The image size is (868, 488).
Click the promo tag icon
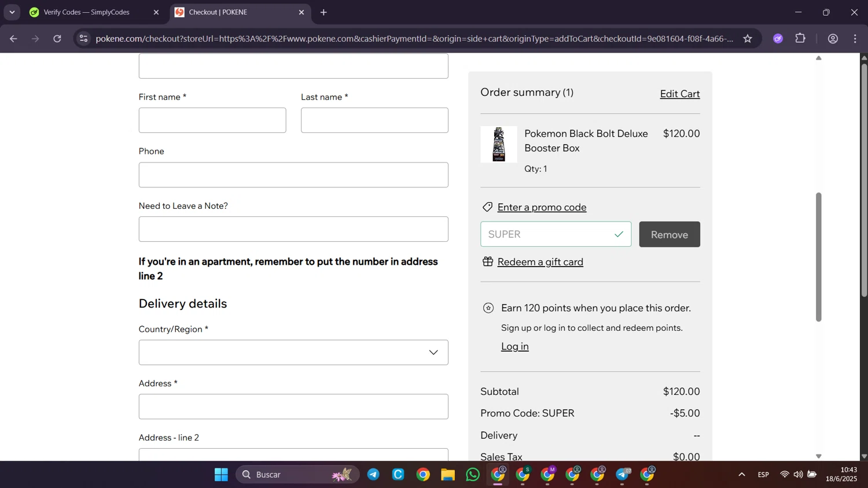click(x=488, y=207)
